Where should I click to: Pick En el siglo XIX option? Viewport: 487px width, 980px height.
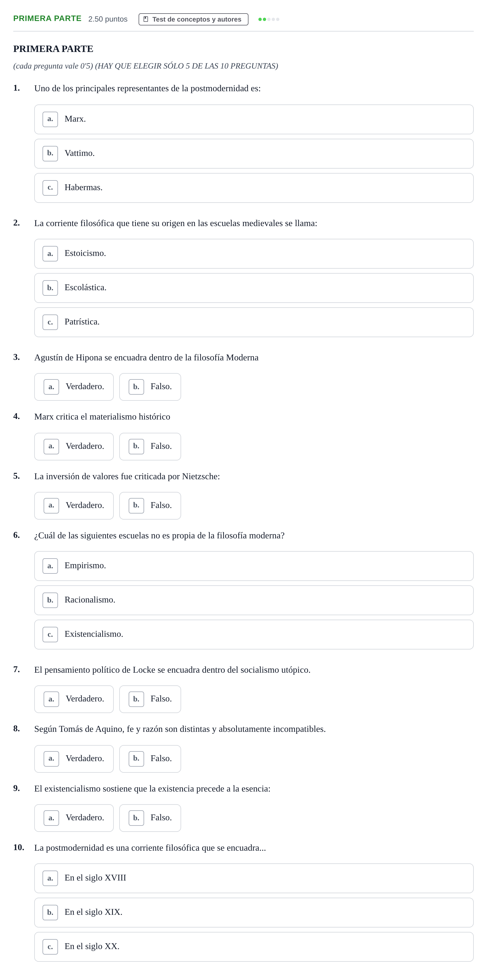[253, 913]
